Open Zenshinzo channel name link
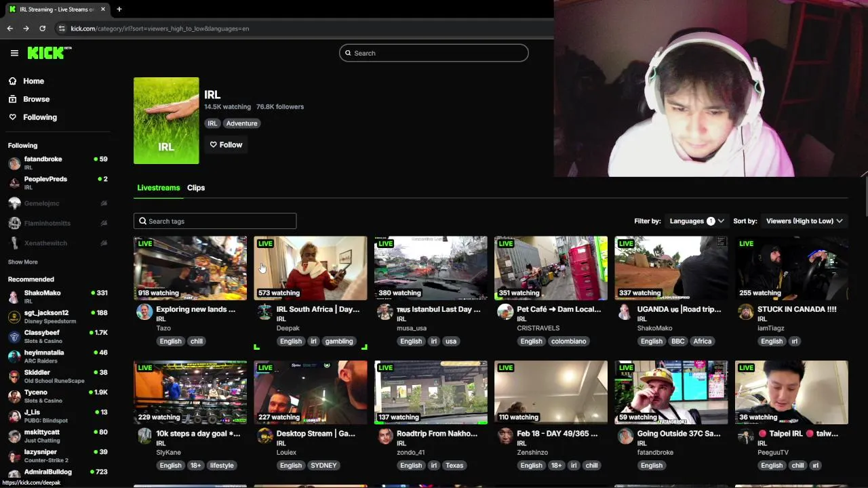The width and height of the screenshot is (868, 488). [x=532, y=452]
